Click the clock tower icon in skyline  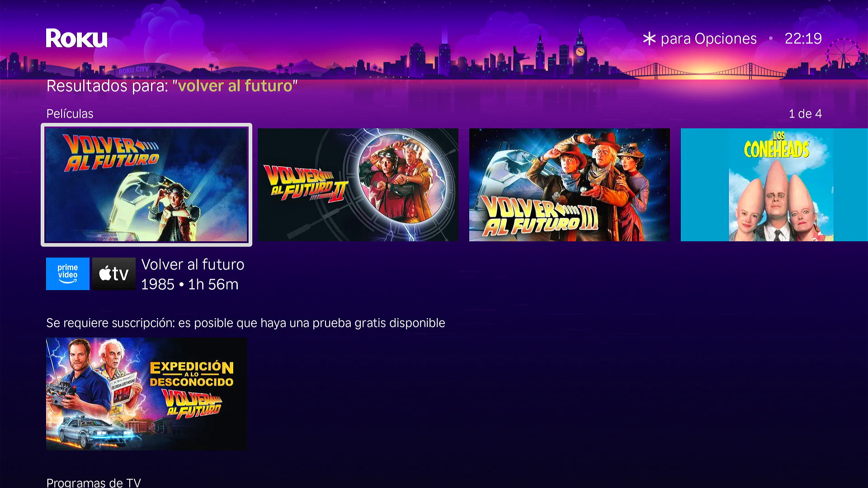(x=580, y=51)
